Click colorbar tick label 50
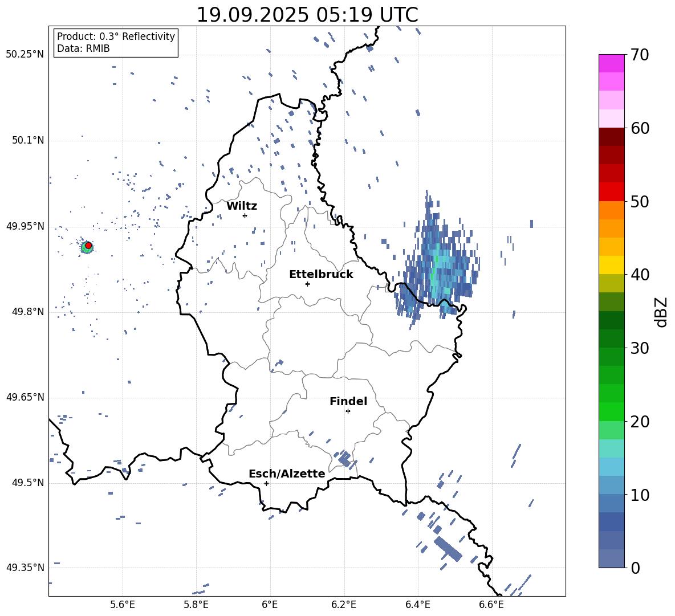The image size is (675, 616). tap(640, 201)
